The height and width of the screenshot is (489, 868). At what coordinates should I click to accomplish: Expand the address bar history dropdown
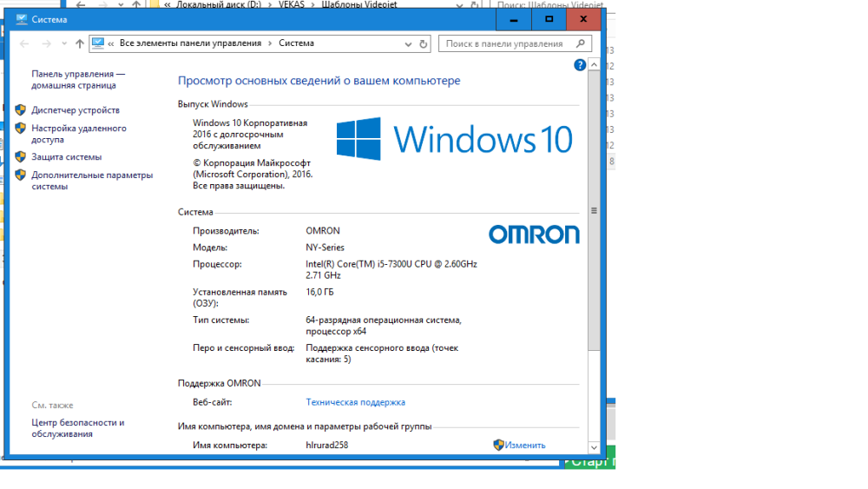408,43
